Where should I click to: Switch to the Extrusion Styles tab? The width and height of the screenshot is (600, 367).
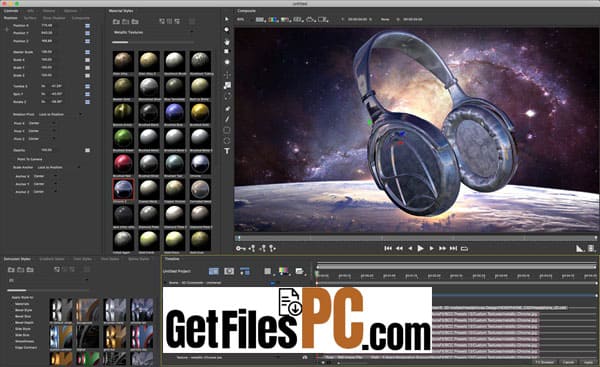[x=17, y=259]
